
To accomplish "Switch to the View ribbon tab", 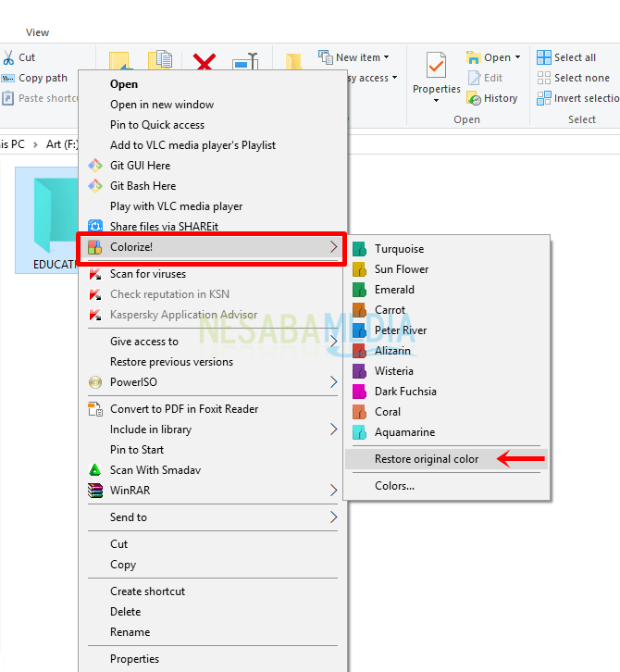I will [x=37, y=32].
